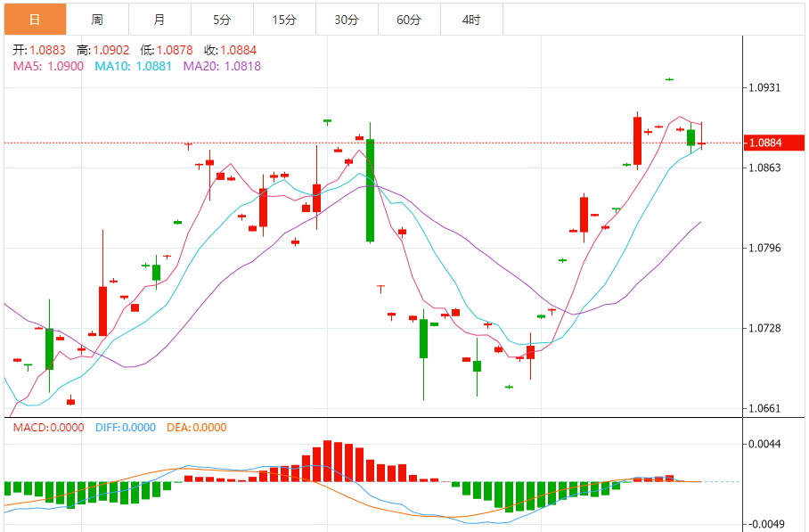
Task: Switch to the 4时 timeframe tab
Action: click(x=471, y=20)
